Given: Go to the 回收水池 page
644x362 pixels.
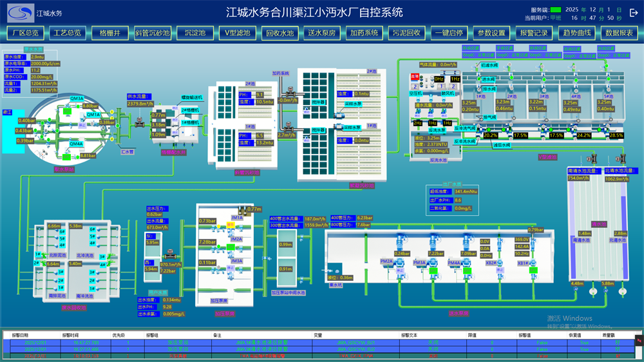Looking at the screenshot, I should pyautogui.click(x=279, y=33).
